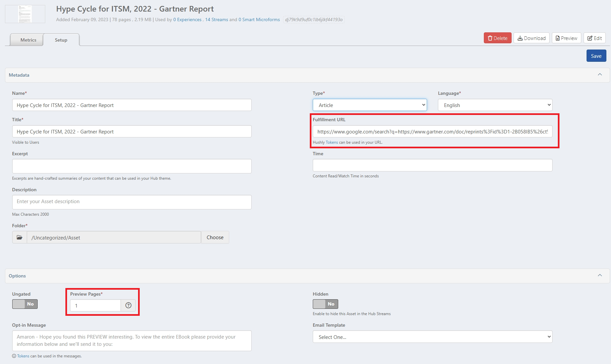Open the 0 Smart Microforms link
Screen dimensions: 611x364
pyautogui.click(x=259, y=19)
